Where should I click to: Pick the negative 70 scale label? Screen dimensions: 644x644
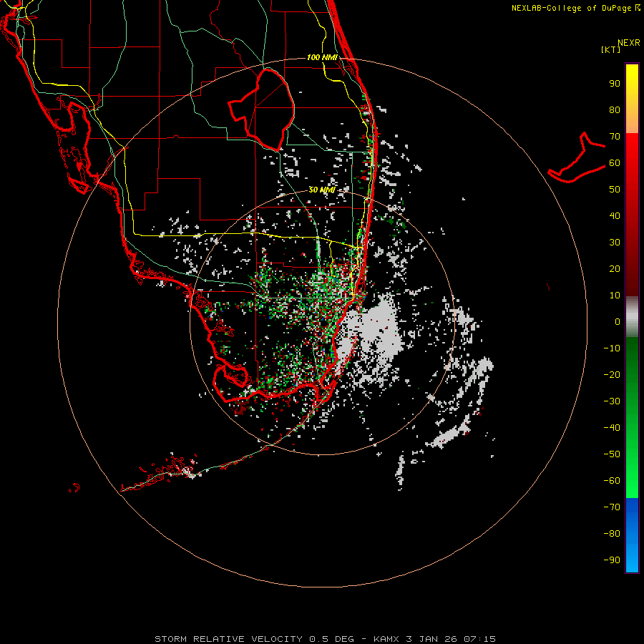(x=612, y=507)
